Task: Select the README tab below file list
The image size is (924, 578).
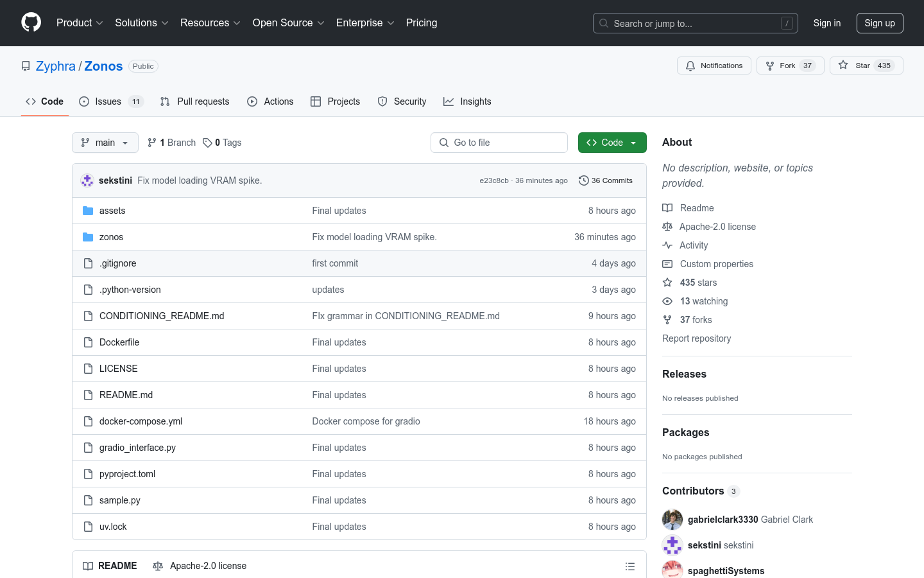Action: (110, 566)
